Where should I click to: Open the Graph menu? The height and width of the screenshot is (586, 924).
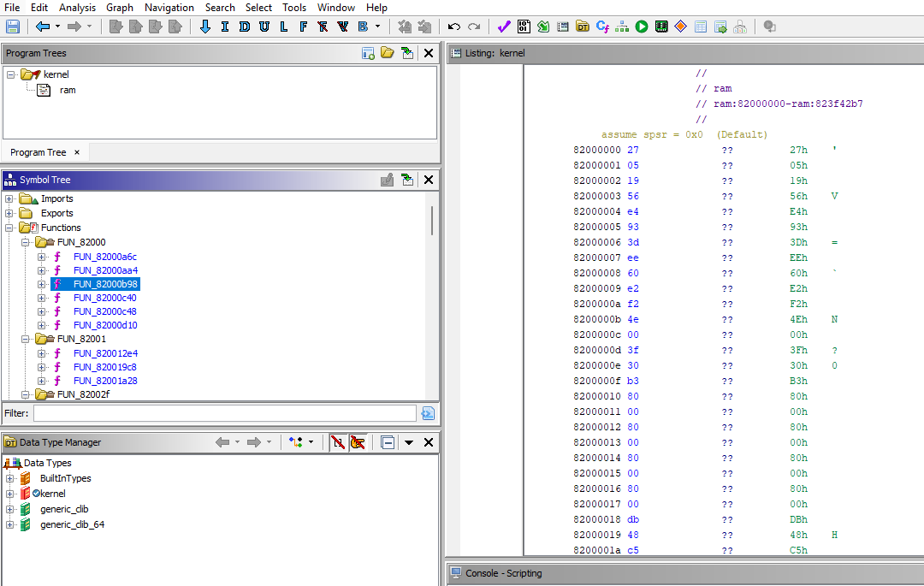coord(120,8)
